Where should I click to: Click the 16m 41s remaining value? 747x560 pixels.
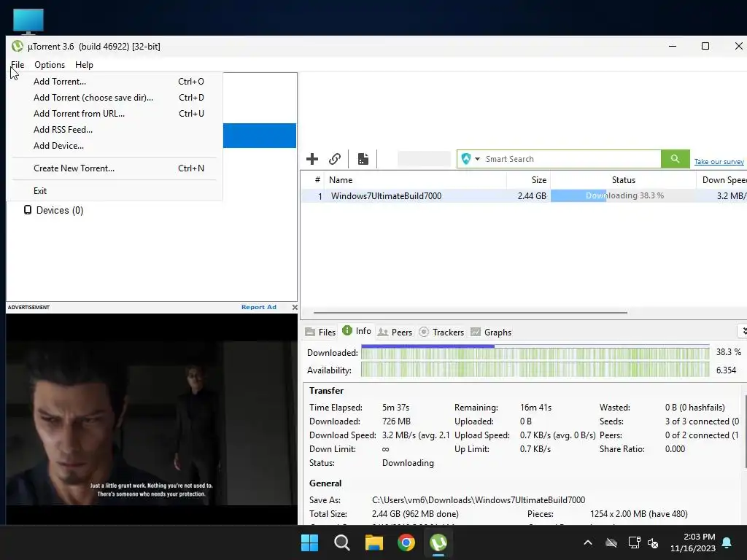click(x=535, y=408)
